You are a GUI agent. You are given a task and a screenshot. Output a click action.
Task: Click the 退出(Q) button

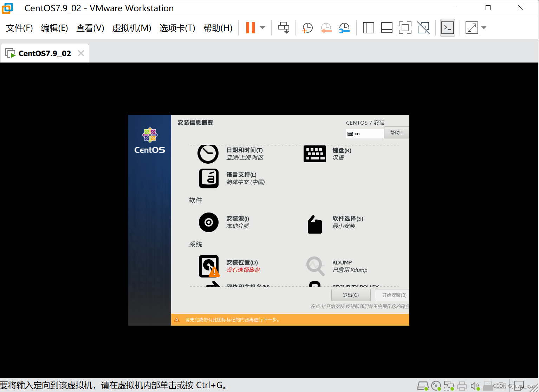point(351,295)
